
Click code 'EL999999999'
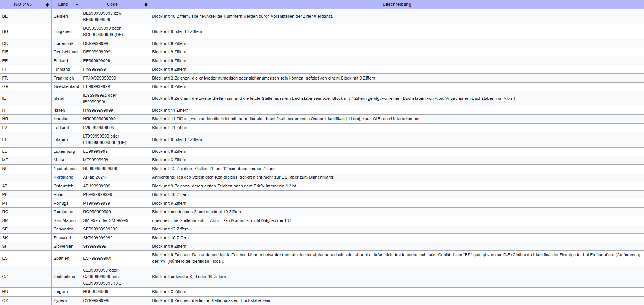pyautogui.click(x=96, y=86)
